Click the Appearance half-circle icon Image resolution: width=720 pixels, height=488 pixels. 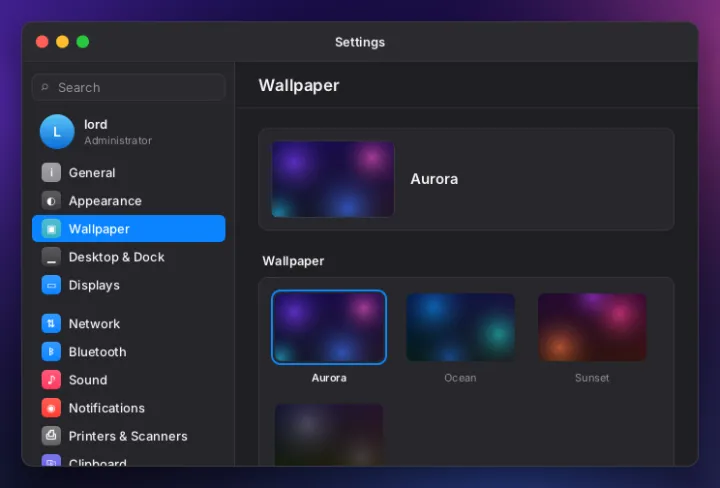[51, 201]
